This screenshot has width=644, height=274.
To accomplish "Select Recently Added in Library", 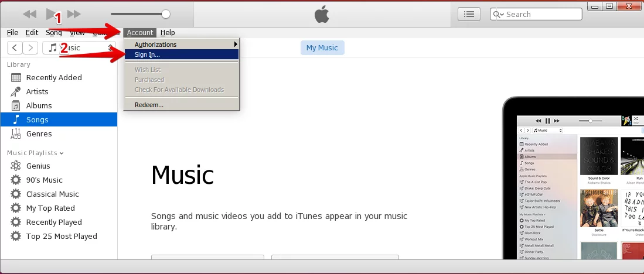I will (59, 77).
